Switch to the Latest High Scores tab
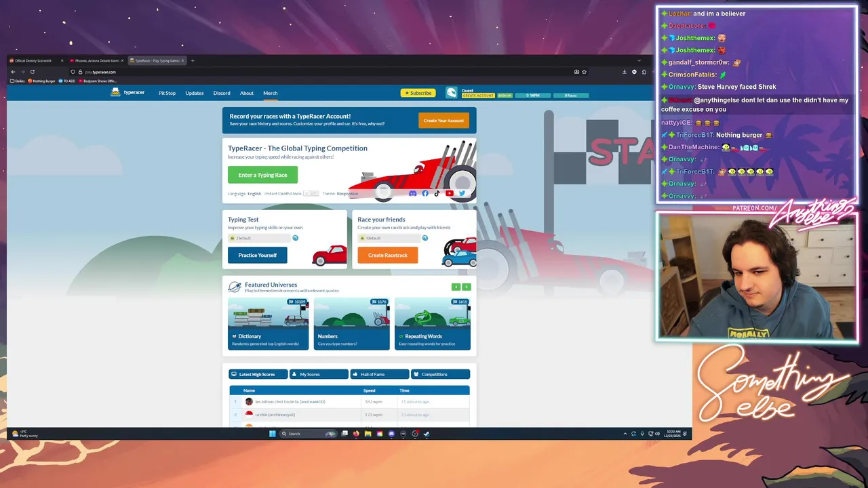The height and width of the screenshot is (488, 868). point(258,374)
